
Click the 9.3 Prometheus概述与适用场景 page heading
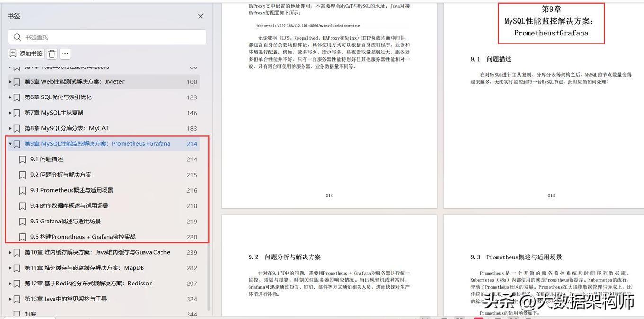pyautogui.click(x=516, y=257)
